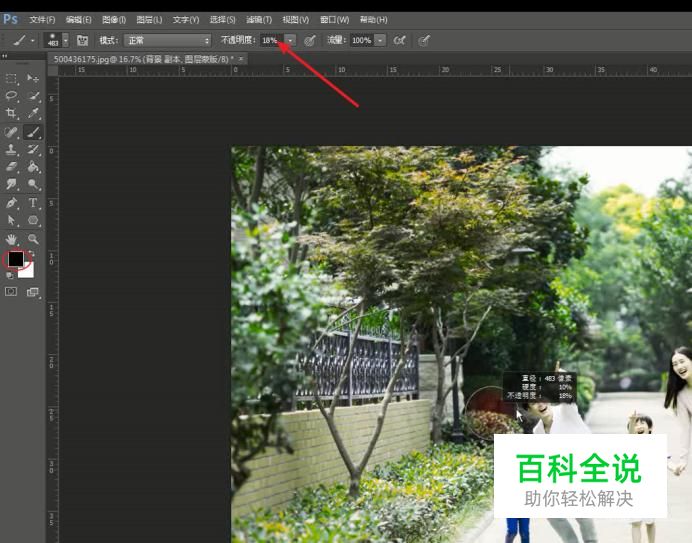Viewport: 692px width, 543px height.
Task: Open the 视图(V) menu
Action: coord(296,20)
